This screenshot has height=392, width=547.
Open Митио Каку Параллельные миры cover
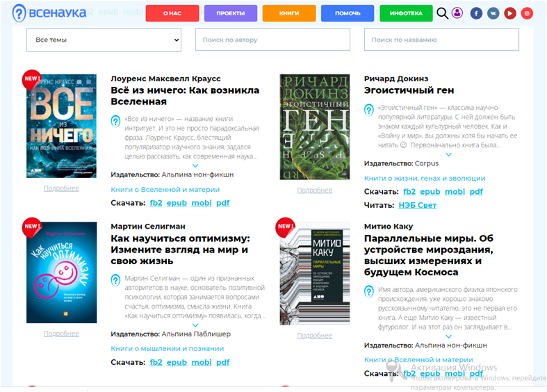pos(315,273)
